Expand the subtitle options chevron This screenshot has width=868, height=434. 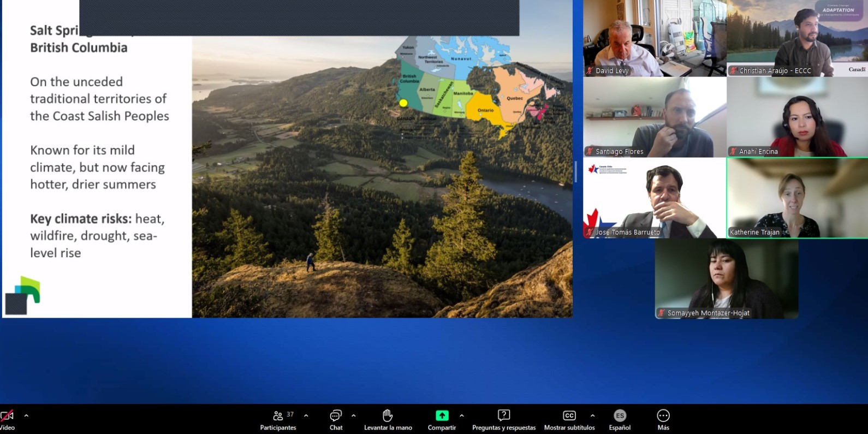click(592, 416)
